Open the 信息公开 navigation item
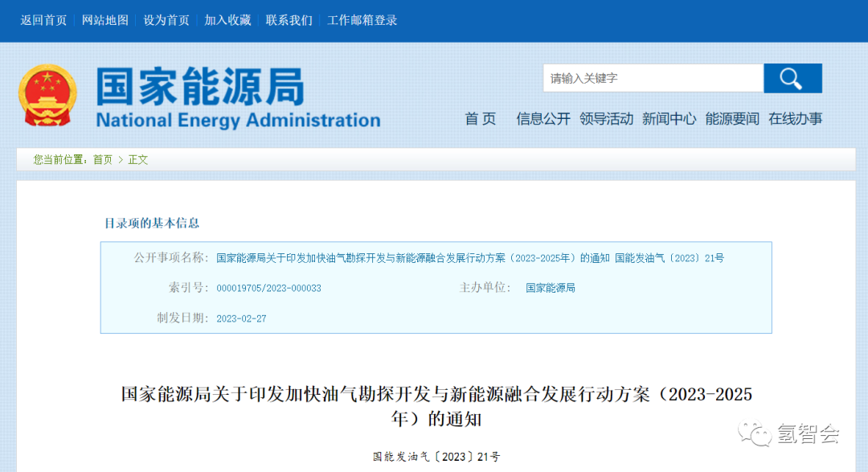 (543, 118)
